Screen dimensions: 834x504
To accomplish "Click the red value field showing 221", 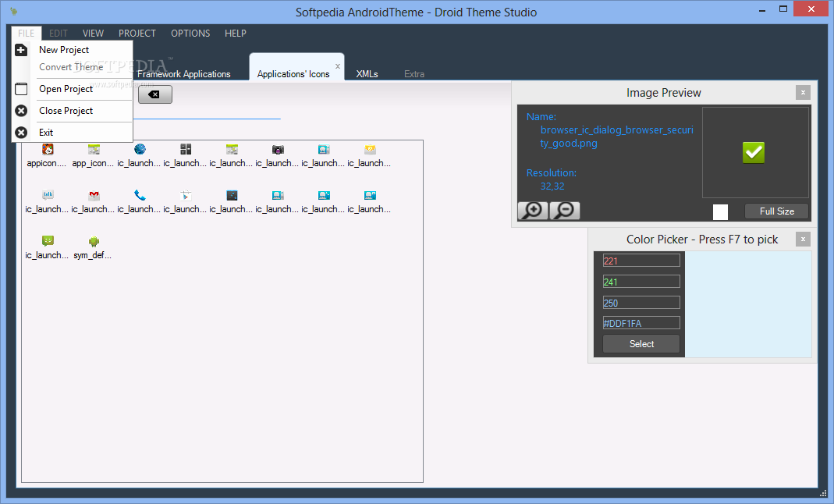I will (641, 261).
